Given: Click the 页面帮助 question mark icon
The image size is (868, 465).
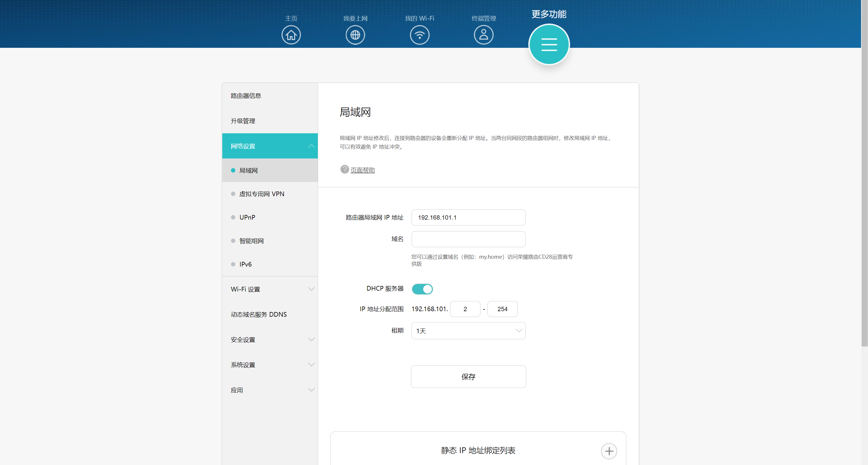Looking at the screenshot, I should click(x=344, y=169).
